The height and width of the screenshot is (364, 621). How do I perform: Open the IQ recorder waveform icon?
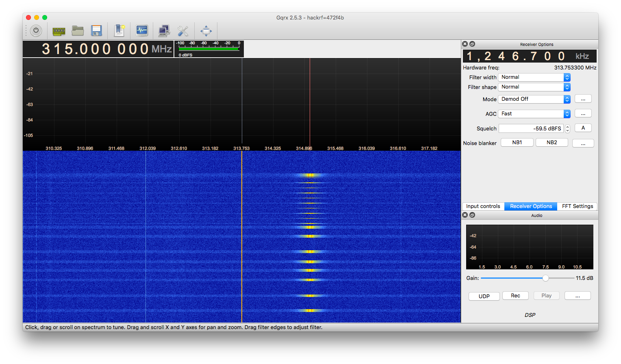142,30
